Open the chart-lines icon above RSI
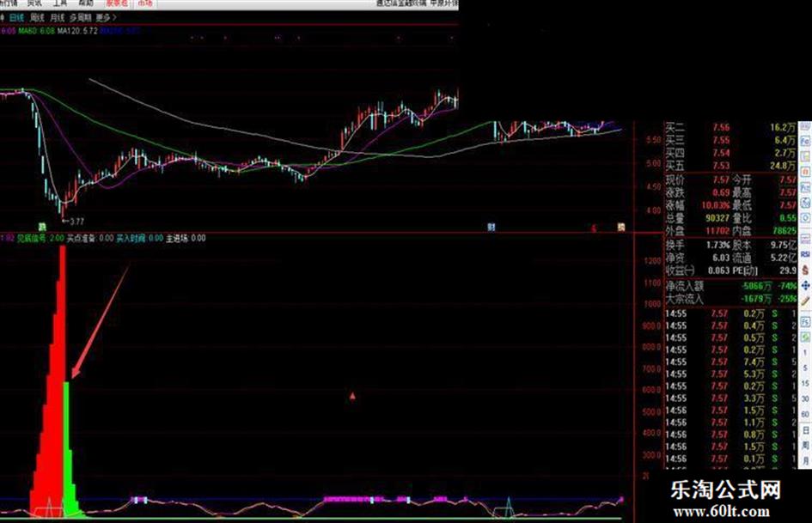The height and width of the screenshot is (523, 812). (x=805, y=239)
